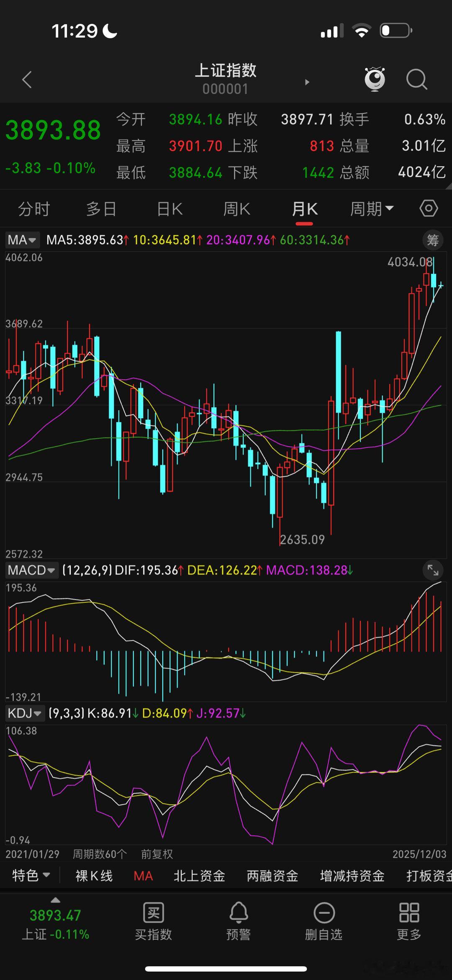Select 裸K线 bare candlestick option
The image size is (452, 980).
coord(94,876)
